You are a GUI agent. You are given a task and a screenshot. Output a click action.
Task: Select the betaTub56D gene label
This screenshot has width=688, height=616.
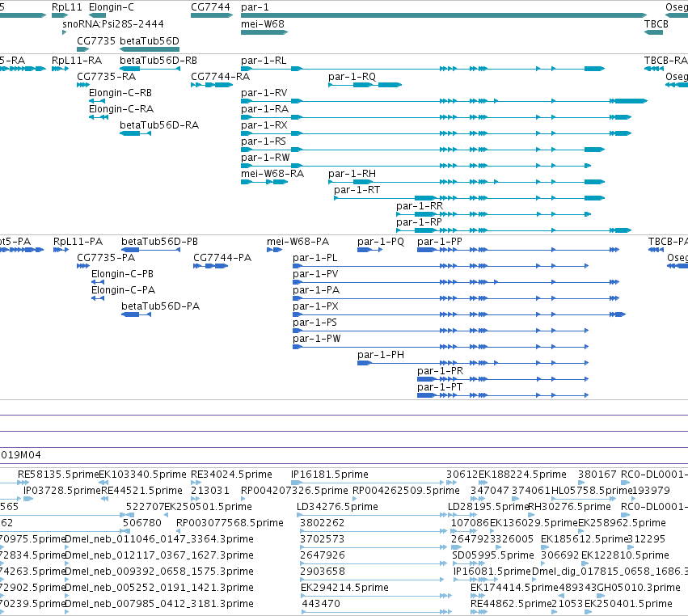click(x=150, y=40)
